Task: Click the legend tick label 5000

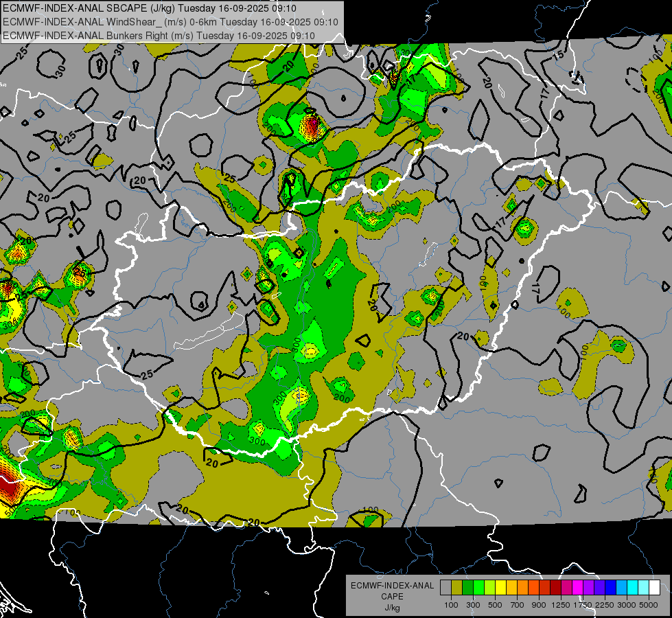Action: pos(649,605)
